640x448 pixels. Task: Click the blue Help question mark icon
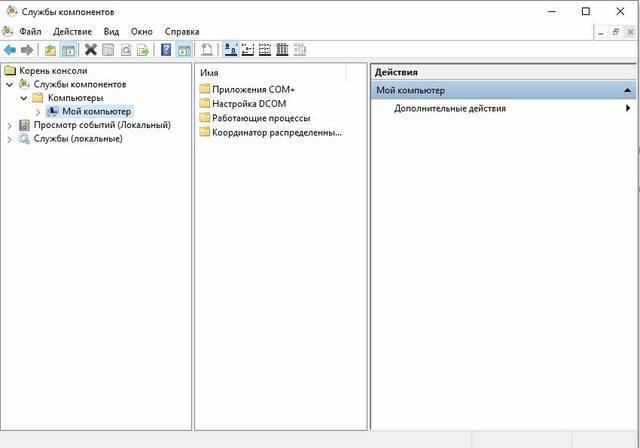pos(166,50)
